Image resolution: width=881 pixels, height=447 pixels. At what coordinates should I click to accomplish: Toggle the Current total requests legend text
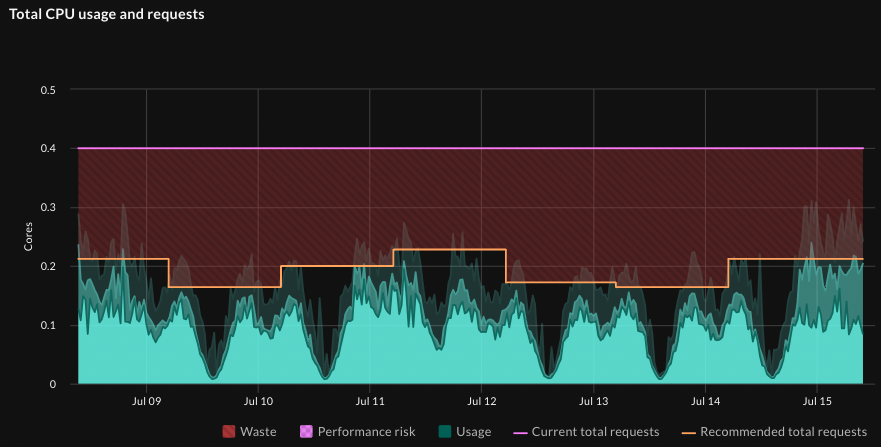(x=595, y=432)
